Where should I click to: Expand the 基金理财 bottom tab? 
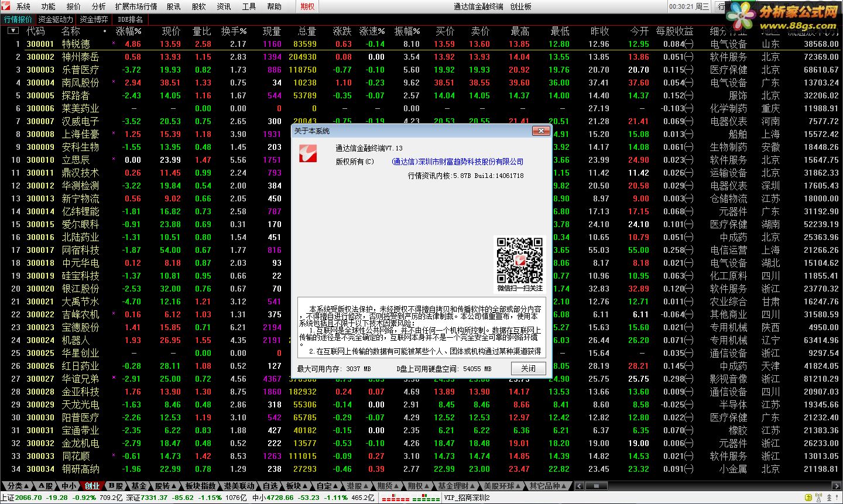coord(456,486)
